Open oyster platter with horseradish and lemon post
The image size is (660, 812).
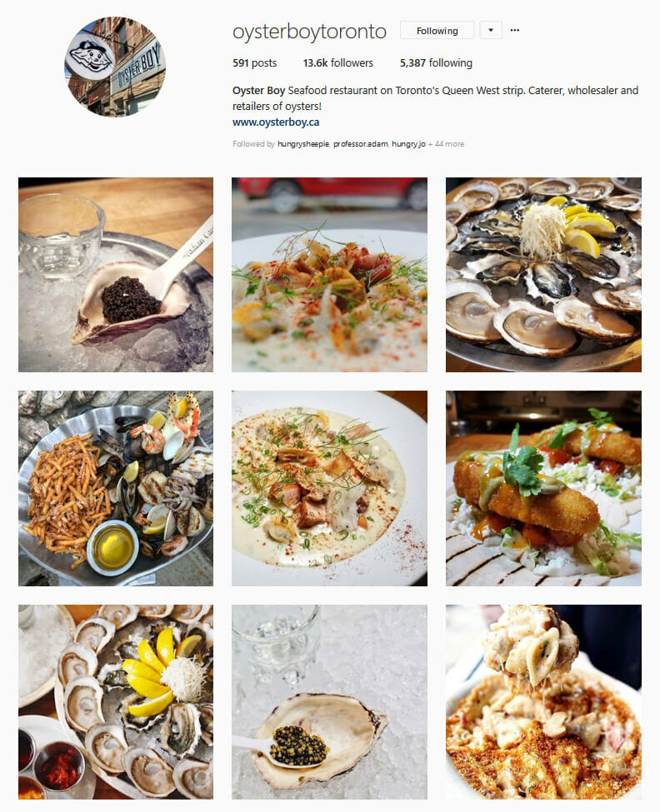tap(543, 275)
